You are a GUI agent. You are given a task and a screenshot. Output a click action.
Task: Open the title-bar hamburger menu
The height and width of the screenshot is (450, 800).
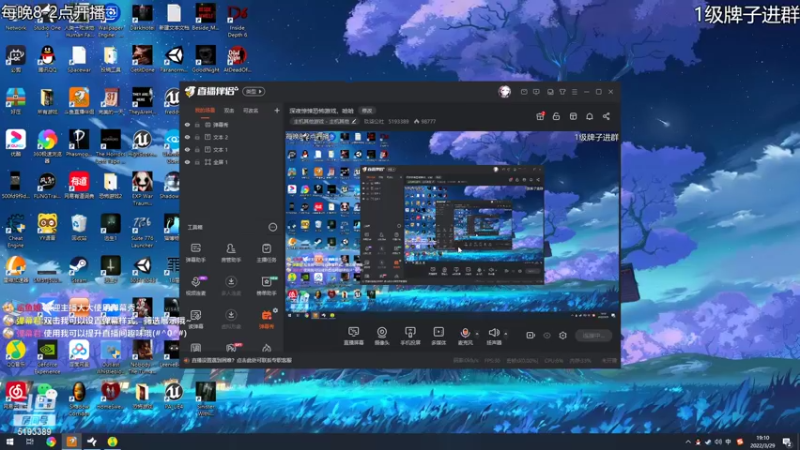(x=574, y=92)
